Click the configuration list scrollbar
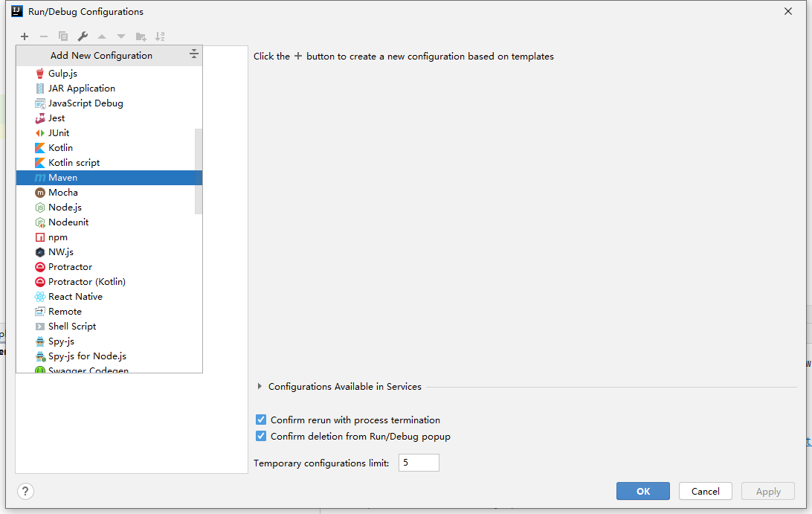 coord(199,171)
